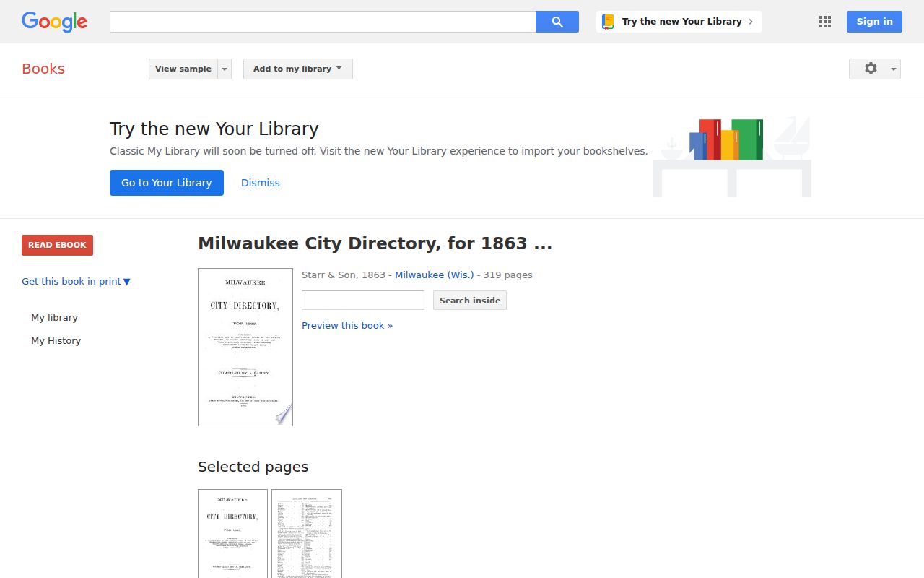The height and width of the screenshot is (578, 924).
Task: Click Go to Your Library button
Action: 167,183
